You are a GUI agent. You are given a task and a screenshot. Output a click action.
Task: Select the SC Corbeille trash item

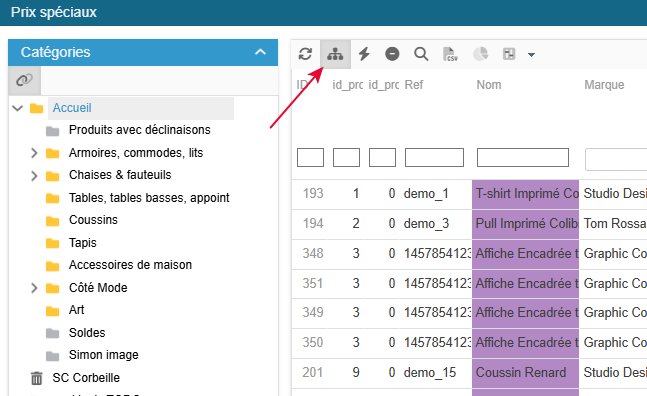[86, 377]
